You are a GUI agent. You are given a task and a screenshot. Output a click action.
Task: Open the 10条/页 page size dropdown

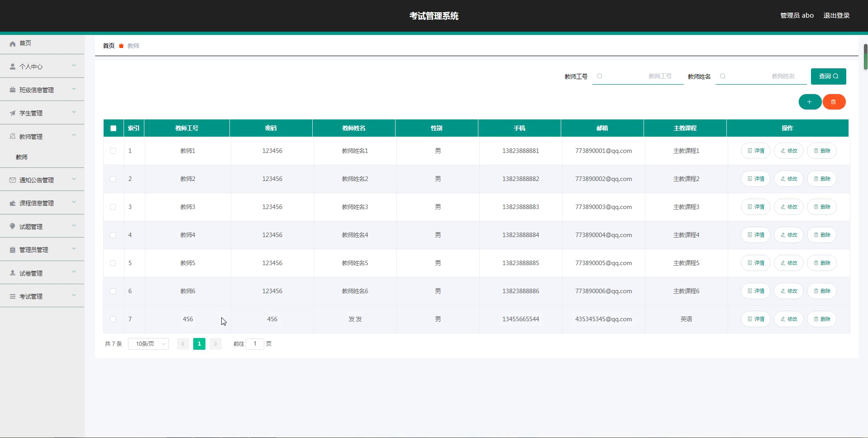pyautogui.click(x=148, y=344)
